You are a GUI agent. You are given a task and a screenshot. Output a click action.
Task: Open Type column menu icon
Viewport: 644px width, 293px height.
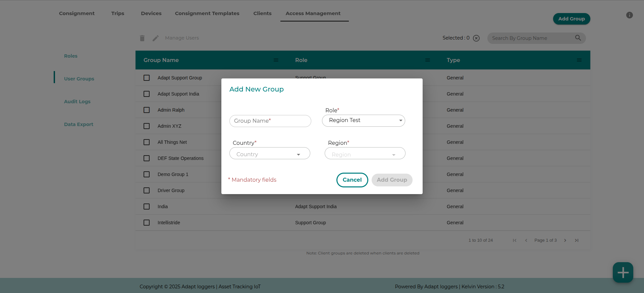[x=579, y=60]
